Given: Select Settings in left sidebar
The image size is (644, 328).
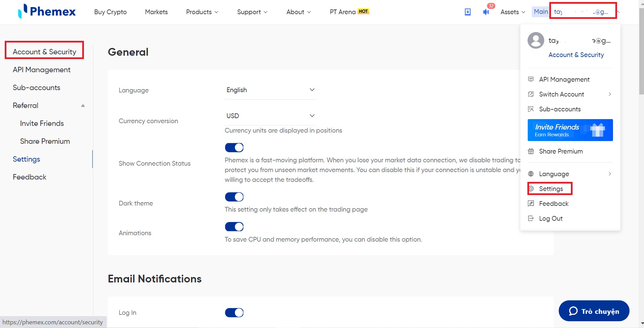Looking at the screenshot, I should pos(26,159).
